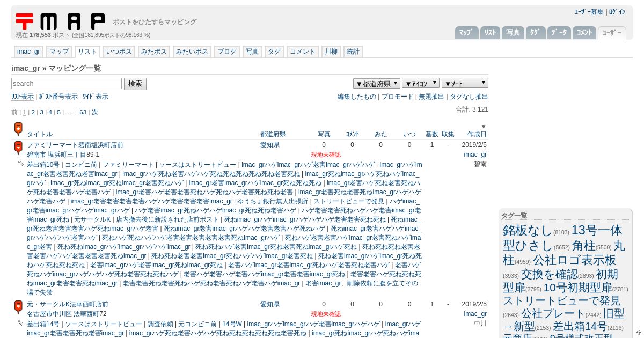644x338 pixels.
Task: Click the 銘板なし tag in tag cloud
Action: 527,231
